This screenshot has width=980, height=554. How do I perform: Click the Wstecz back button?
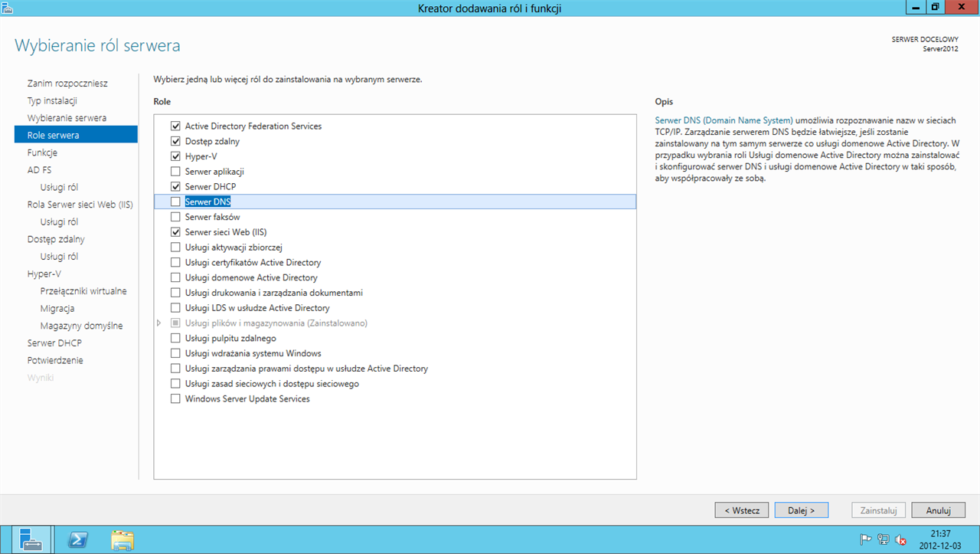click(742, 510)
